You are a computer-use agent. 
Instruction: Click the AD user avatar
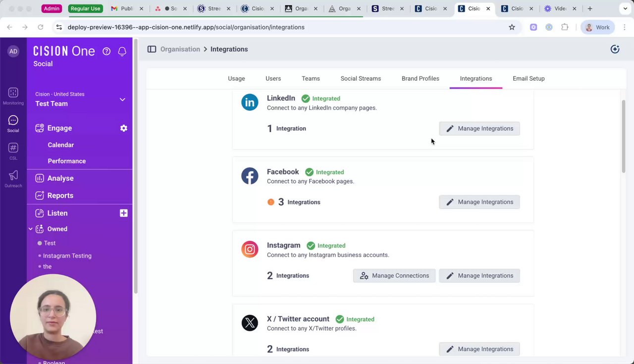coord(13,51)
